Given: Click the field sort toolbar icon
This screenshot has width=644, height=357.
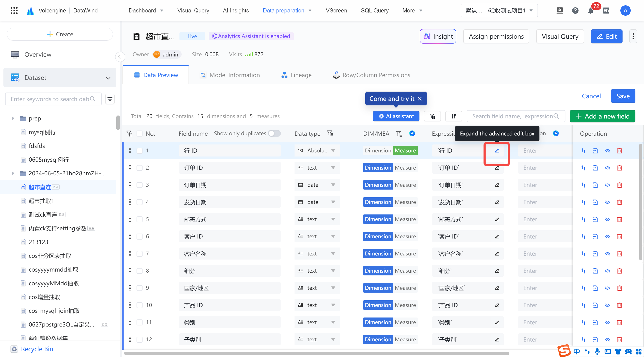Looking at the screenshot, I should [x=454, y=116].
